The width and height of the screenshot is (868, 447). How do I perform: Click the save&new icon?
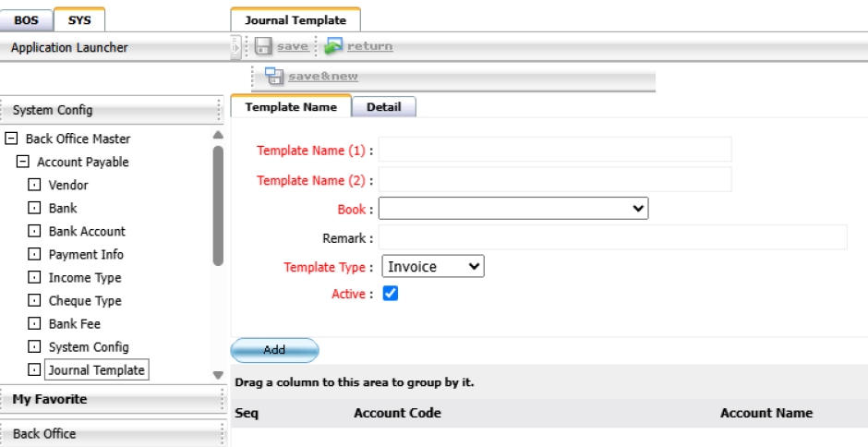pyautogui.click(x=273, y=77)
